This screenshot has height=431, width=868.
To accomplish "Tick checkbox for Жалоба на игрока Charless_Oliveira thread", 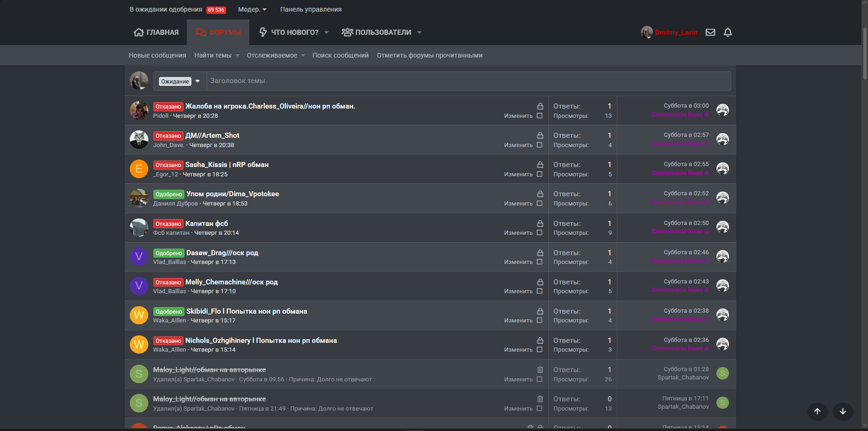I will [539, 116].
